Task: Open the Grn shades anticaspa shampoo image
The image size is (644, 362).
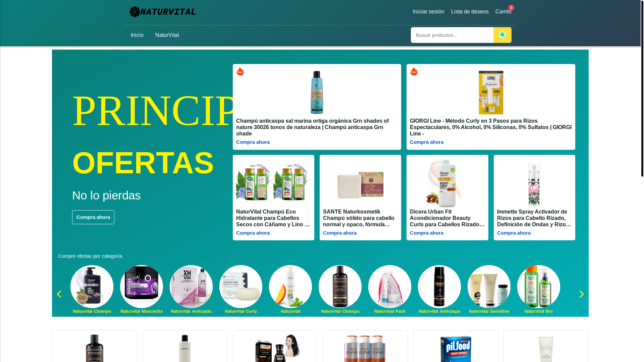Action: pyautogui.click(x=317, y=93)
